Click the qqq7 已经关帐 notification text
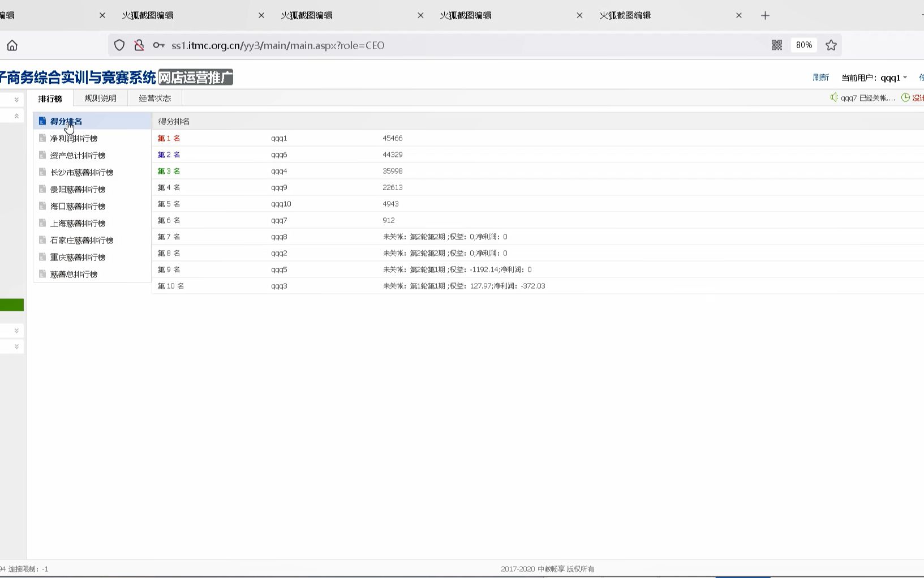 click(868, 98)
